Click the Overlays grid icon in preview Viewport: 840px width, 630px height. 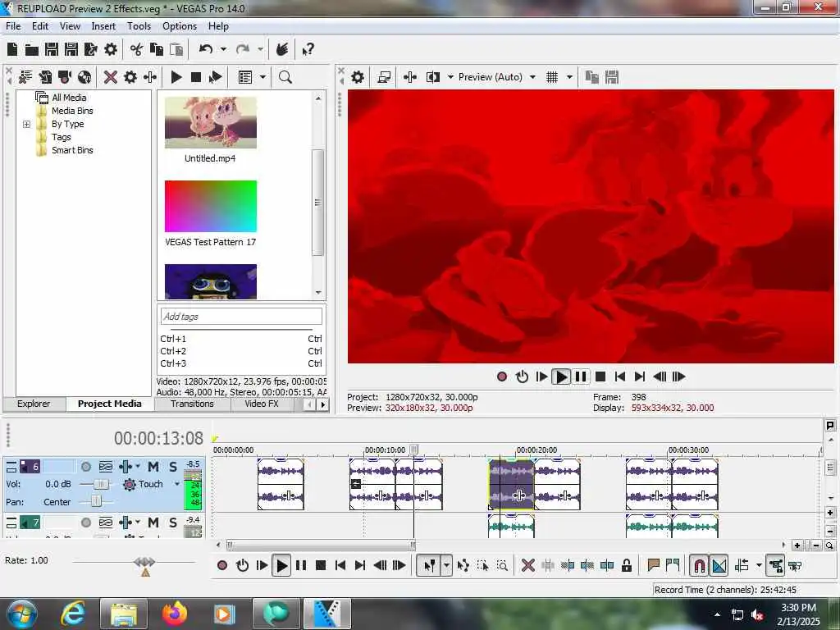pos(552,77)
